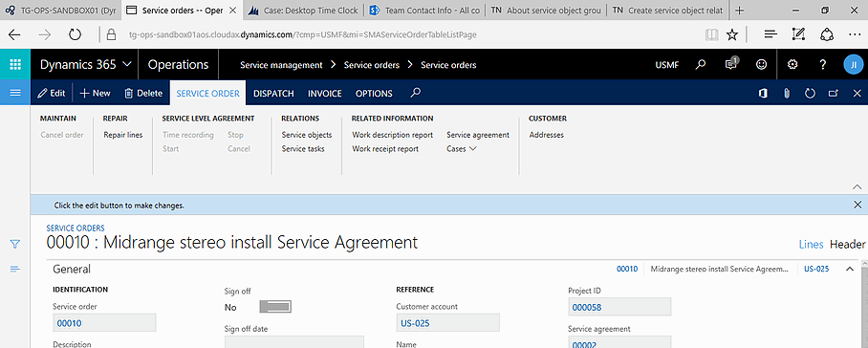Click the Edit button
The image size is (868, 348).
(x=52, y=94)
